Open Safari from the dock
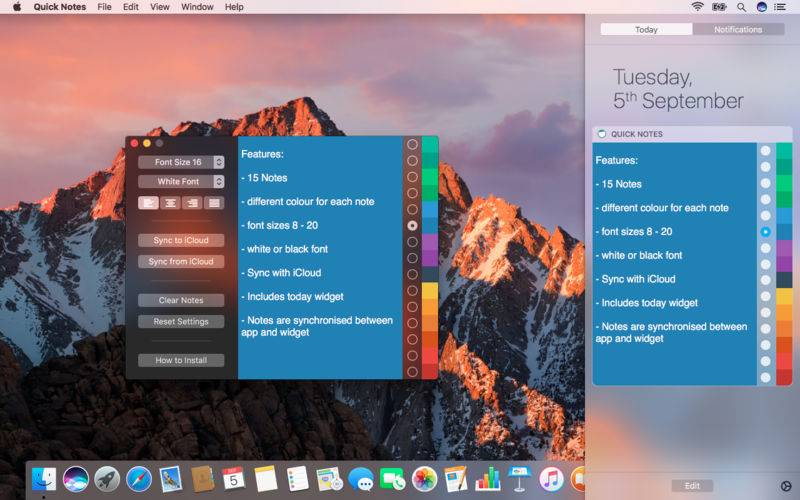This screenshot has height=500, width=800. 139,479
